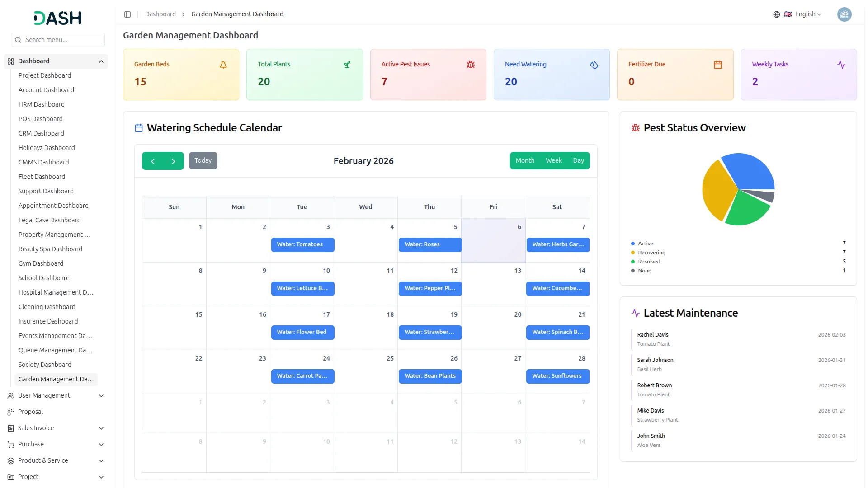Click the UK flag icon
The image size is (868, 488).
pyautogui.click(x=788, y=14)
